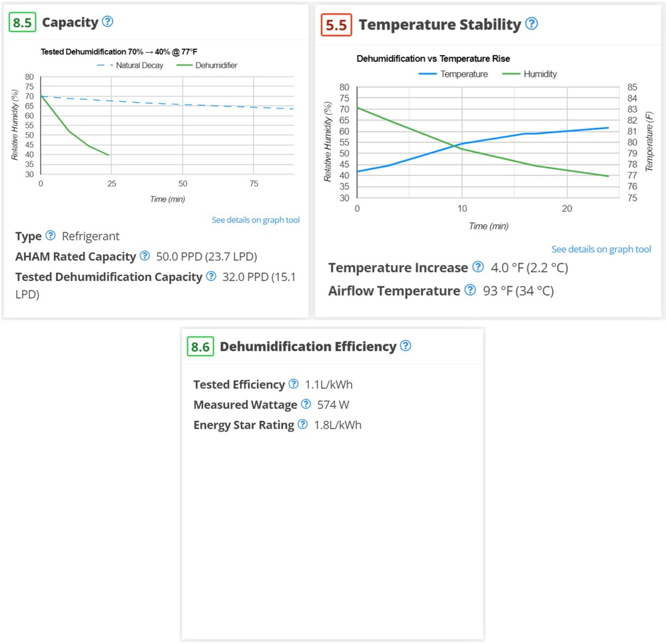Image resolution: width=666 pixels, height=644 pixels.
Task: Click Temperature Increase help icon
Action: pos(478,267)
